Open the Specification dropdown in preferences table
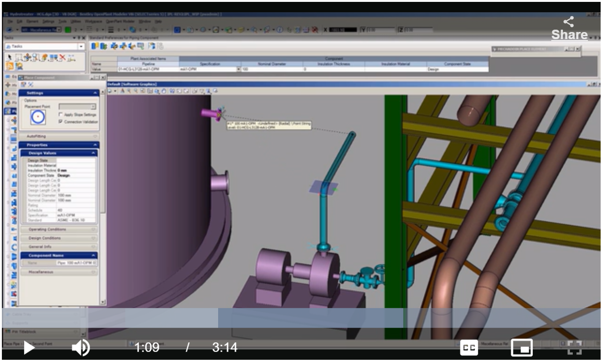Image resolution: width=603 pixels, height=364 pixels. (238, 69)
